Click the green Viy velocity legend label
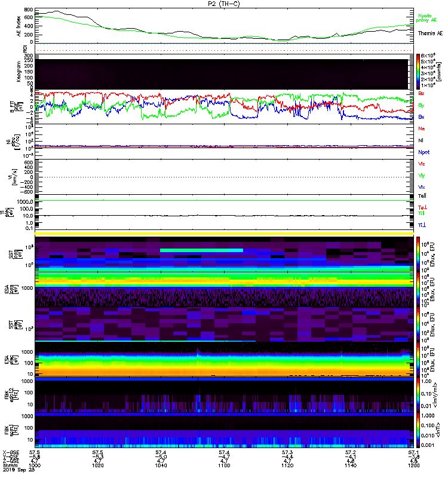 click(x=422, y=175)
